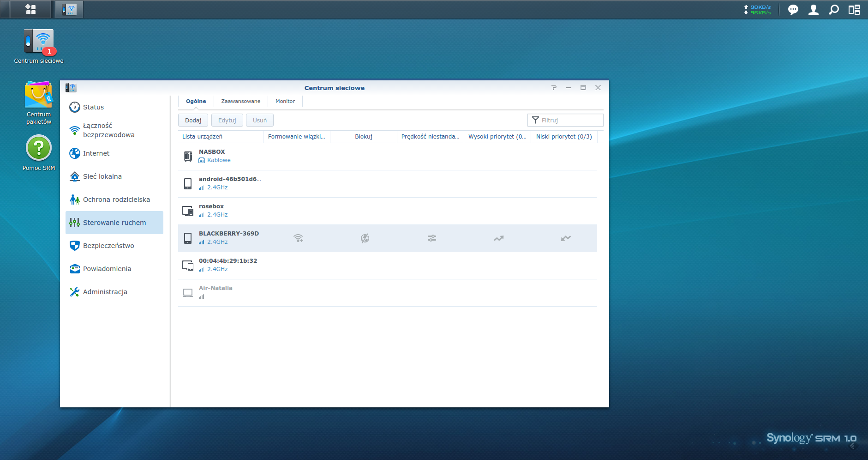The image size is (868, 460).
Task: Open Ochrona rodzicielska section
Action: point(114,200)
